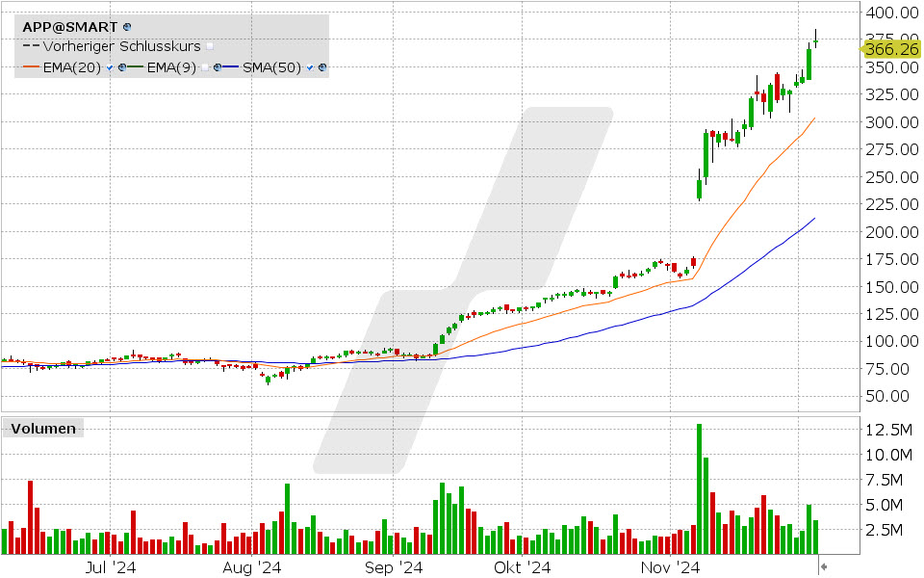Uncheck the EMA(20) indicator checkbox

[110, 67]
